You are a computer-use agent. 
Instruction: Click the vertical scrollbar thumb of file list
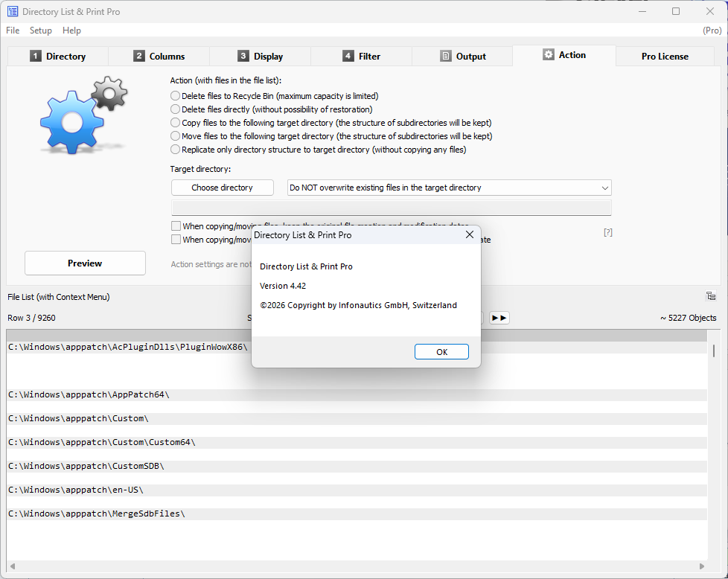pos(714,351)
